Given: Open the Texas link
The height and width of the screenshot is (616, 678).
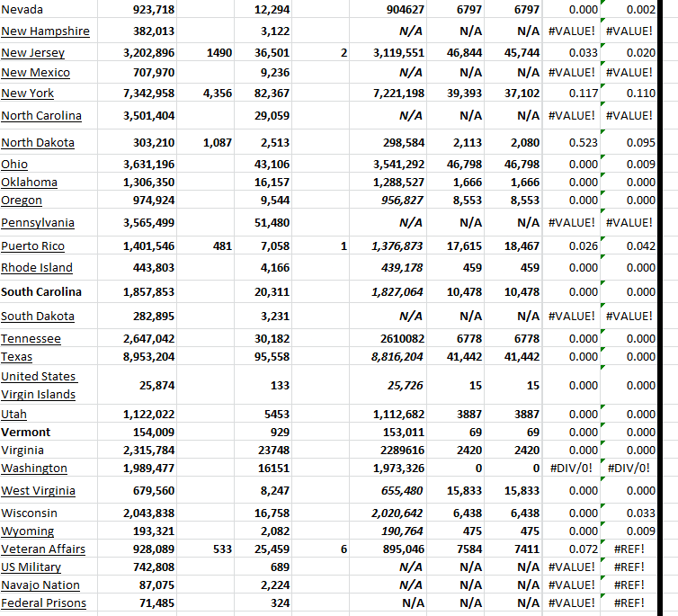Looking at the screenshot, I should pos(17,357).
